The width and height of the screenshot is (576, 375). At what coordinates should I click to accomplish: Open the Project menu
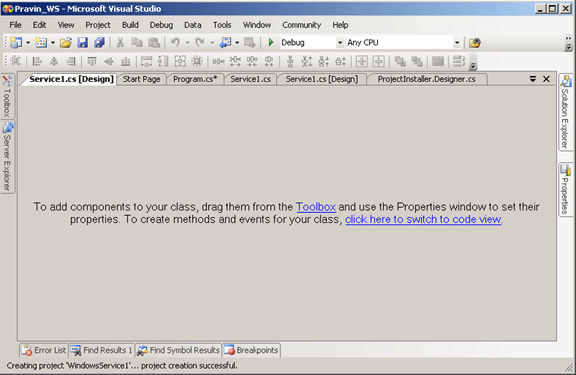[x=98, y=25]
